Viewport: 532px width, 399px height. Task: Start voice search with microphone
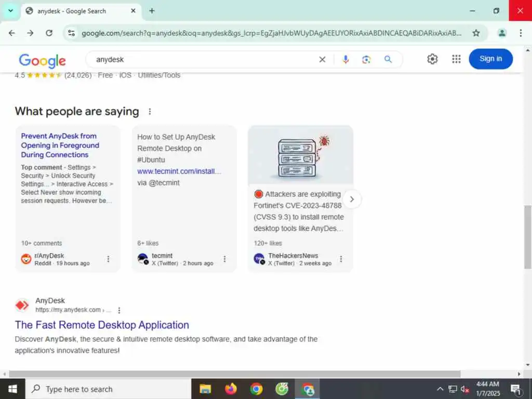click(345, 59)
